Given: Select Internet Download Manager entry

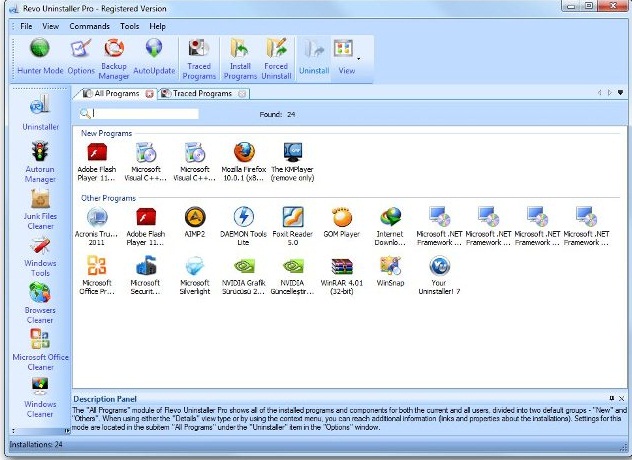Looking at the screenshot, I should click(390, 226).
